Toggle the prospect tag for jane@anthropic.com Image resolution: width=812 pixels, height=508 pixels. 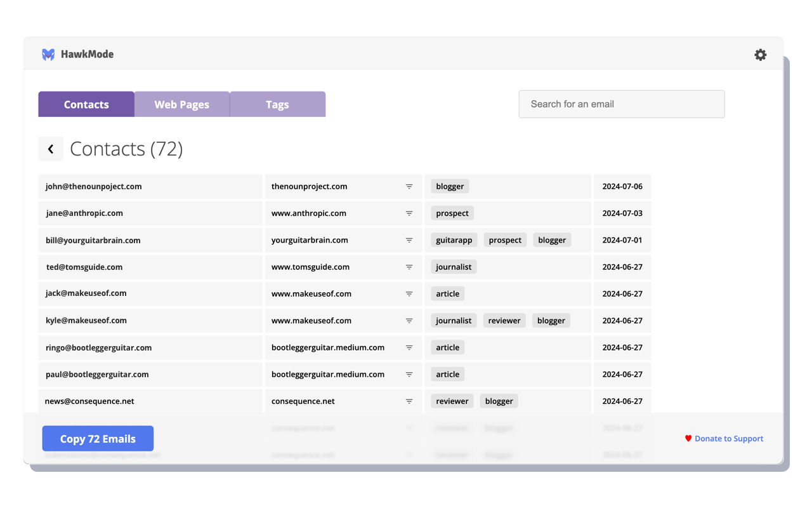point(452,213)
